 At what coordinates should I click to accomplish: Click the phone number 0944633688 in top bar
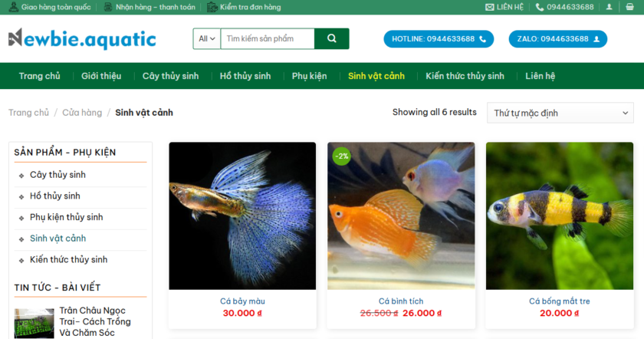coord(570,7)
